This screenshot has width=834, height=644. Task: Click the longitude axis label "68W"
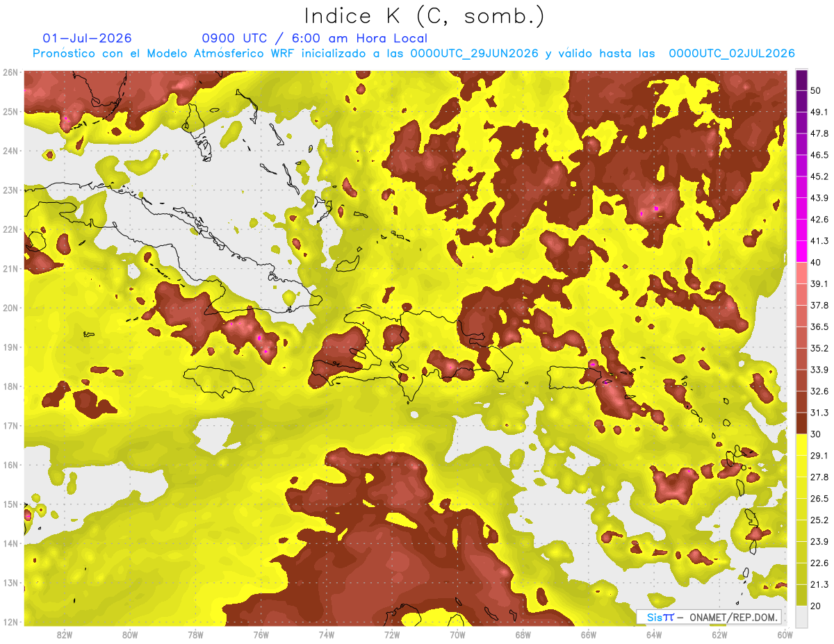click(523, 634)
